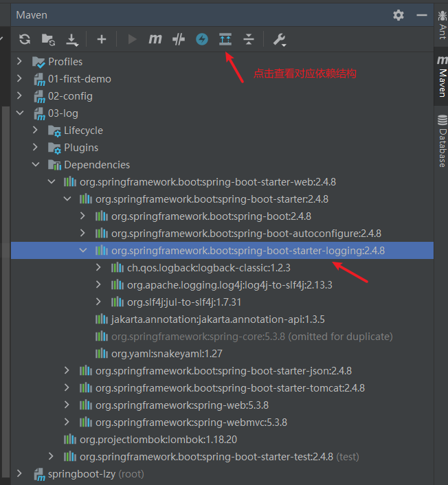Click Download Sources and Documentation icon
This screenshot has height=485, width=448.
coord(72,40)
